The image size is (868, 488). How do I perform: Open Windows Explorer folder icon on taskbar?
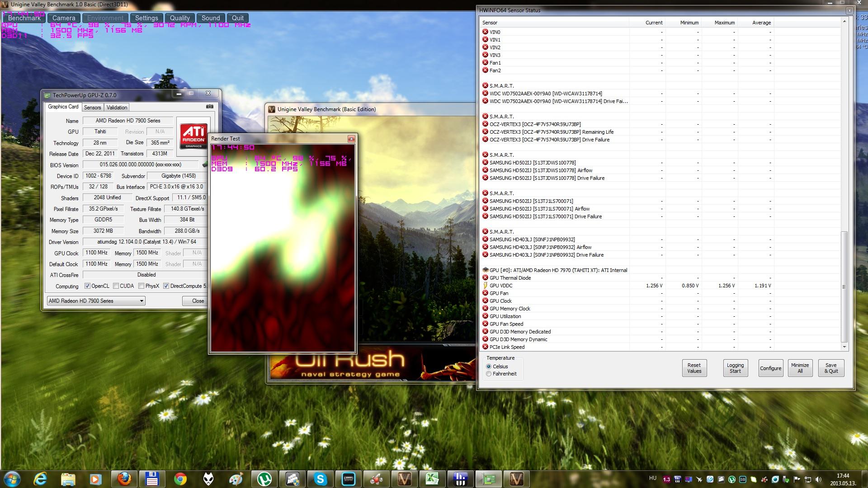(x=68, y=479)
